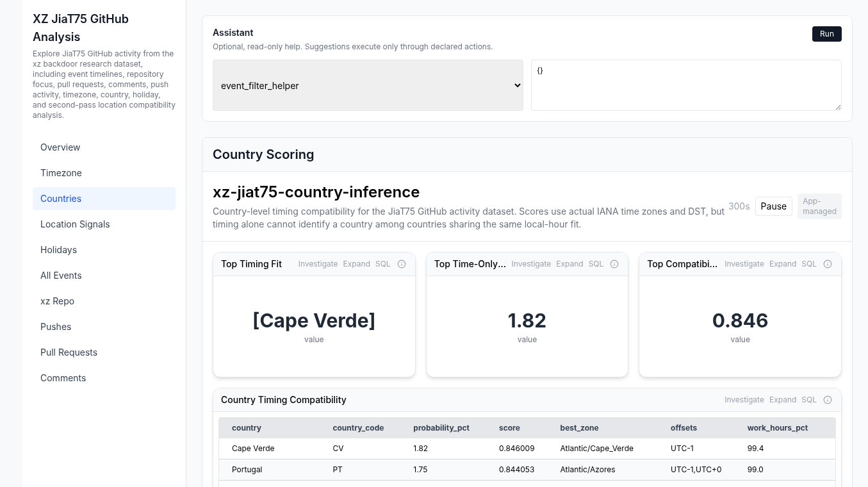This screenshot has width=868, height=487.
Task: View SQL for Top Time-Only card
Action: click(x=596, y=264)
